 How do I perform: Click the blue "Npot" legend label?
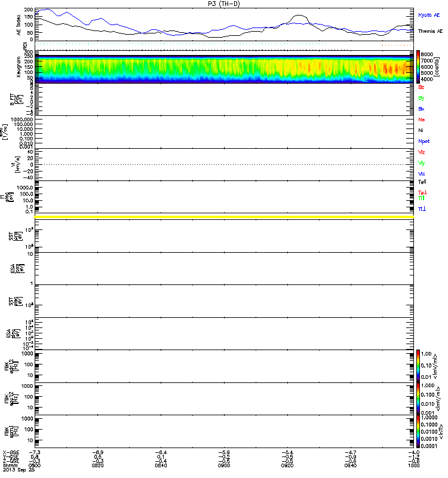[424, 141]
